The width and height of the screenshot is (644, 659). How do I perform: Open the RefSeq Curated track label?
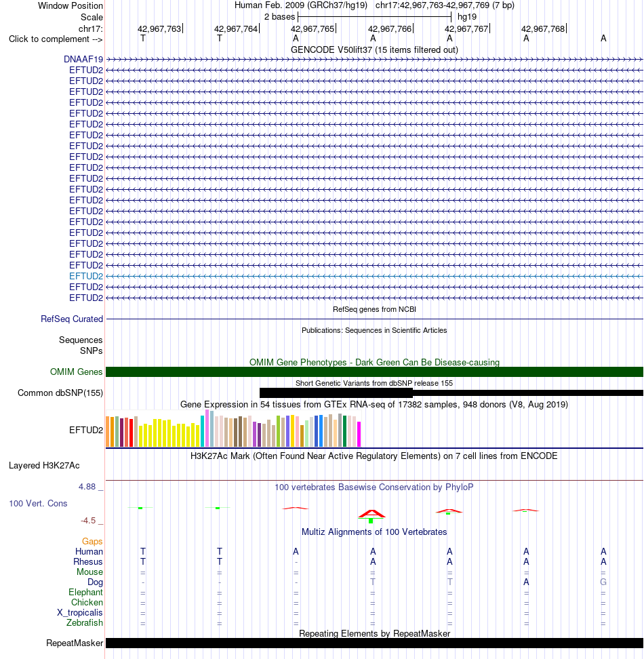click(x=72, y=319)
